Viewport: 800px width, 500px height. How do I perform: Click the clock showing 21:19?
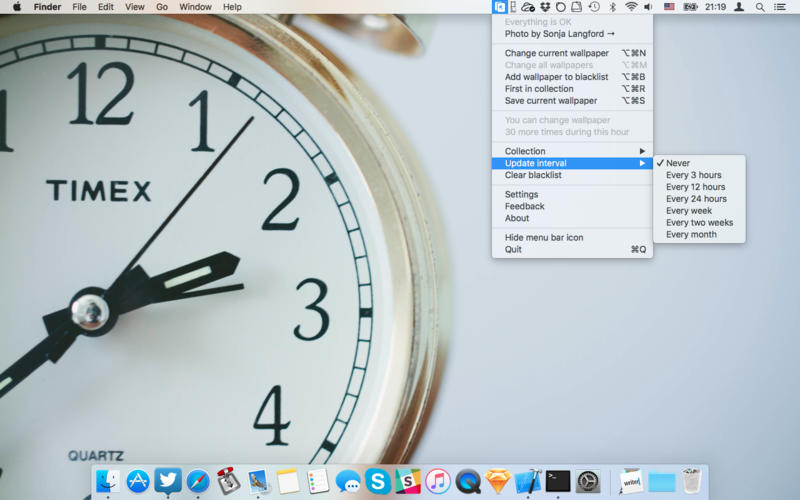(715, 7)
